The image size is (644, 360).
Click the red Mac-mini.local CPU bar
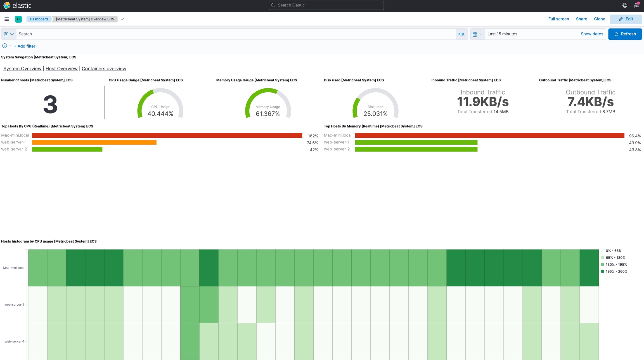tap(167, 135)
